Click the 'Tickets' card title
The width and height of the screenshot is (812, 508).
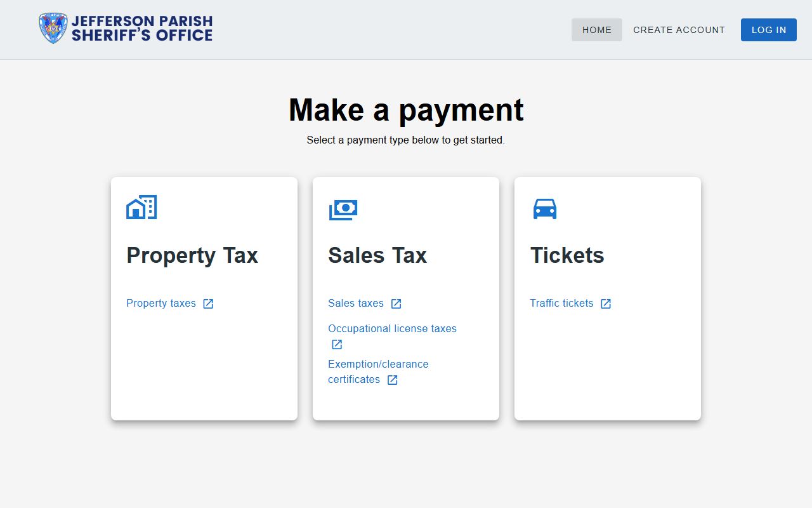pyautogui.click(x=567, y=255)
